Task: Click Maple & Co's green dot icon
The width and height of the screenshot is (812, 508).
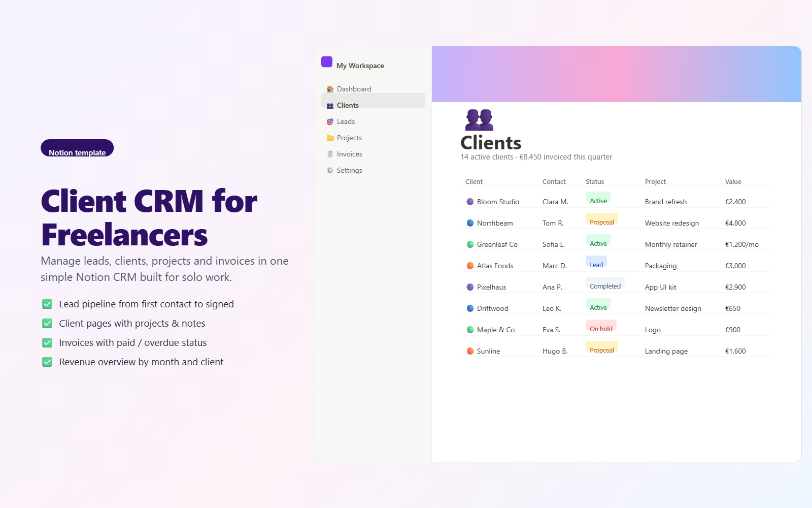Action: click(470, 330)
